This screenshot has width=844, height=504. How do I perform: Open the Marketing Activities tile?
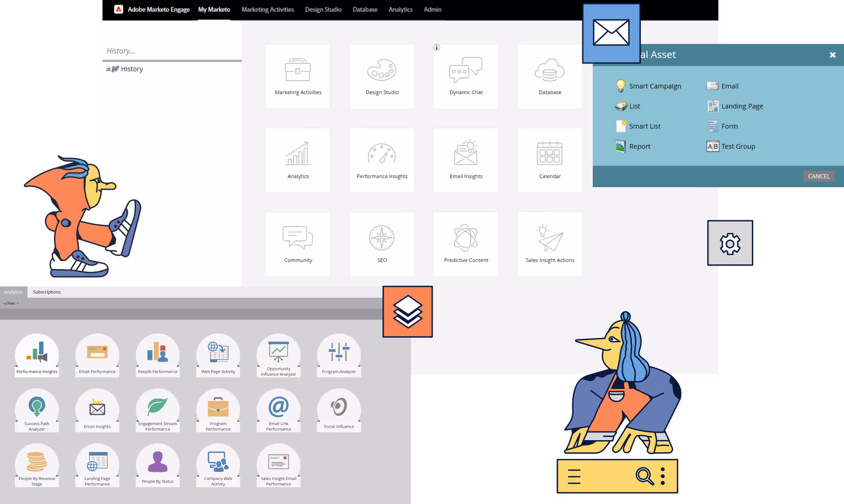(298, 76)
